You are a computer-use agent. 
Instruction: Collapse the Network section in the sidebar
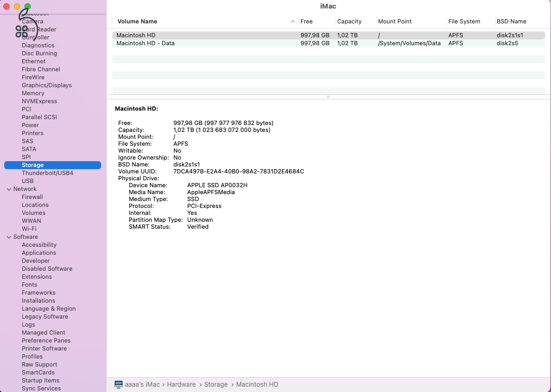[9, 189]
